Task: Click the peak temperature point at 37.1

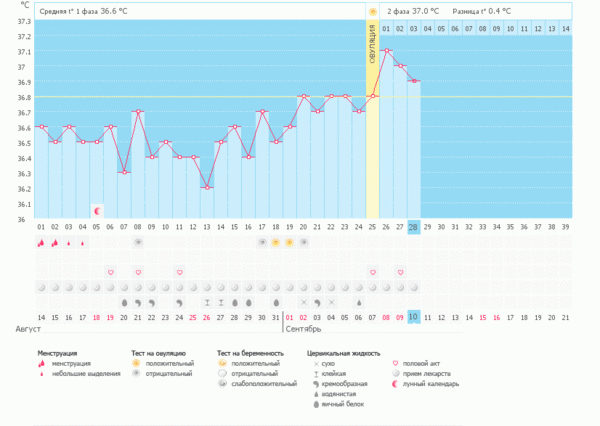Action: tap(386, 51)
